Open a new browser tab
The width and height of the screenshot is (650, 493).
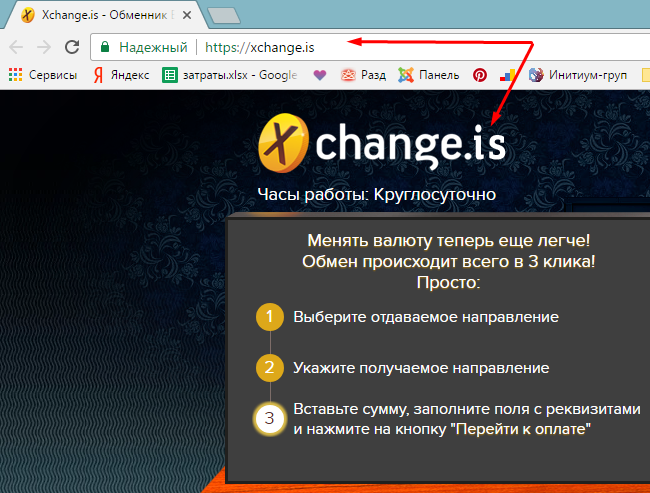tap(224, 15)
